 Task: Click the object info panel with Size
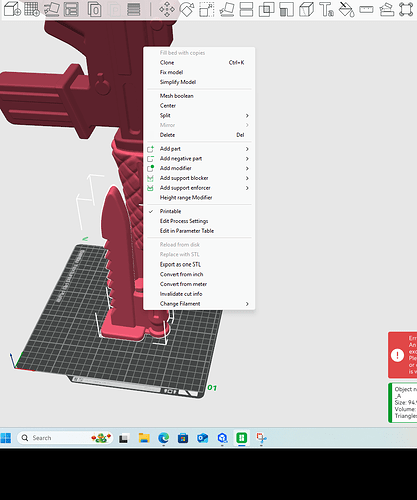click(403, 403)
